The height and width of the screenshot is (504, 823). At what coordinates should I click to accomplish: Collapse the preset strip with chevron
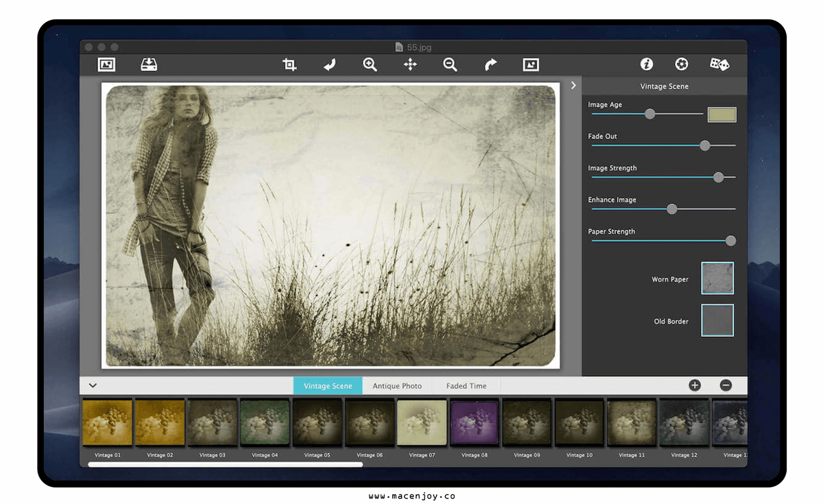[x=93, y=385]
